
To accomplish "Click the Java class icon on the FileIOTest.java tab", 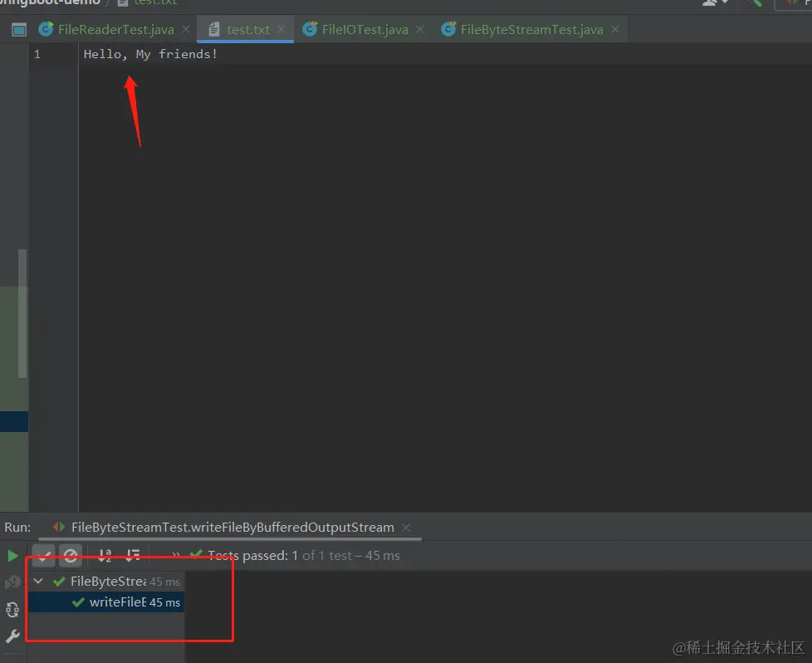I will tap(310, 29).
